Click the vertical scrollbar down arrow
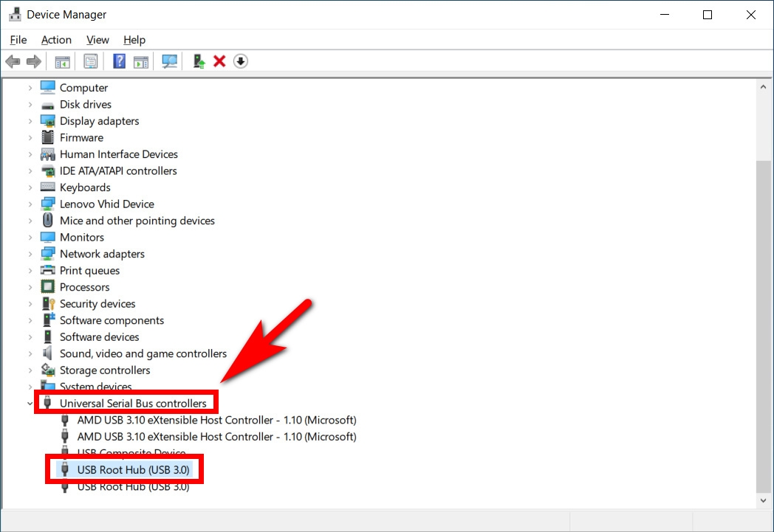This screenshot has width=774, height=532. coord(764,499)
